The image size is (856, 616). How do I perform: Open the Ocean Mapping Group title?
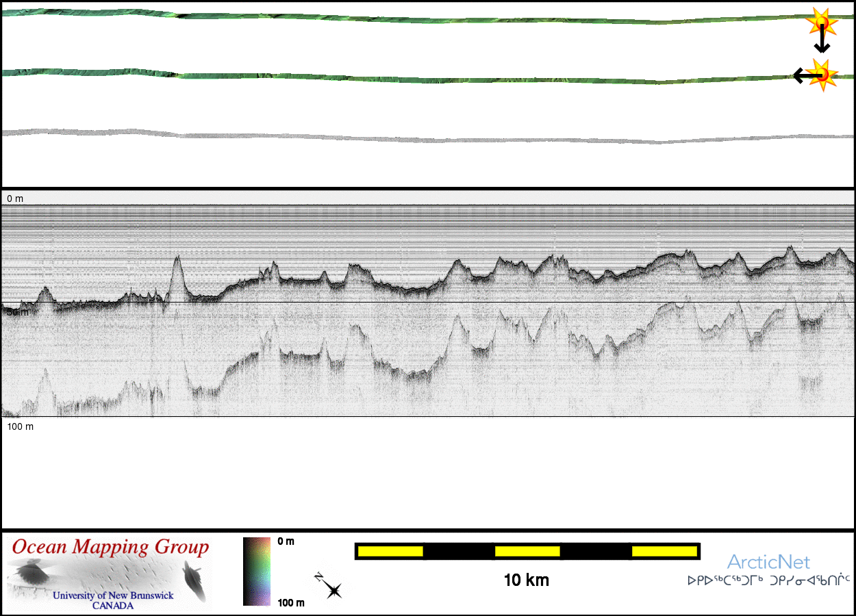(x=110, y=548)
